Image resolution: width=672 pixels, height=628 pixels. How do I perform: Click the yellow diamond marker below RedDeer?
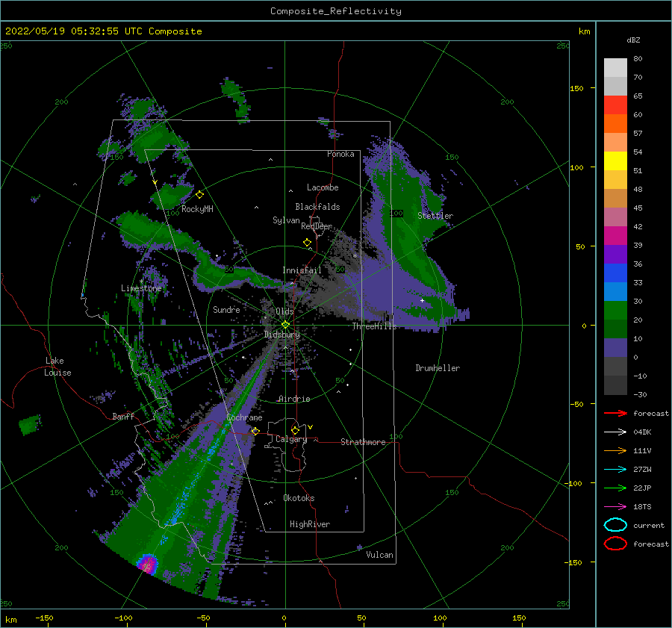click(308, 243)
